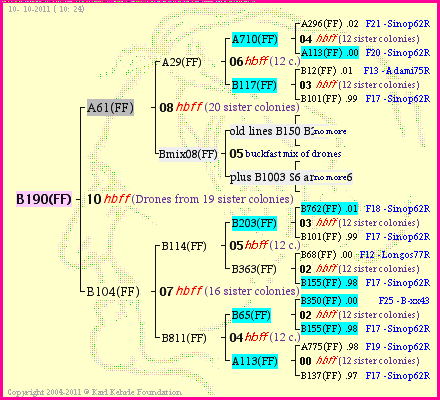Click '07 hbff (16 sister colonies)' text
Viewport: 440px width, 400px height.
coord(229,291)
